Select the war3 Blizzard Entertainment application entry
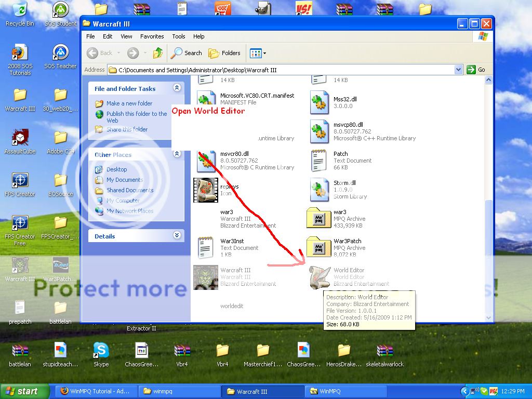Image resolution: width=532 pixels, height=399 pixels. click(248, 219)
